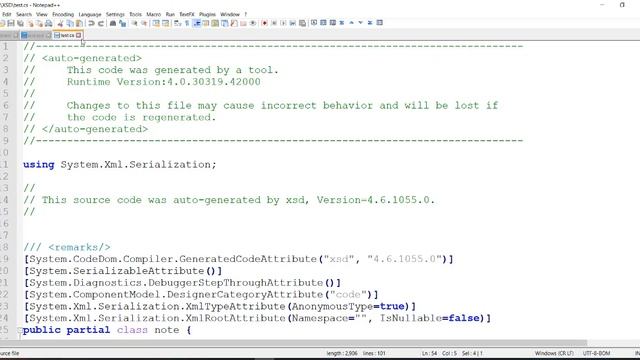Click the Save Recorded Macro icon

[x=302, y=23]
